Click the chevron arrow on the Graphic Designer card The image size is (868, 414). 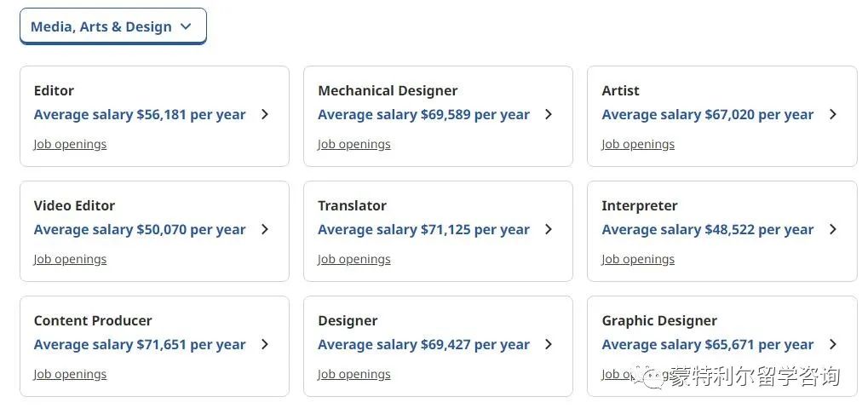833,344
